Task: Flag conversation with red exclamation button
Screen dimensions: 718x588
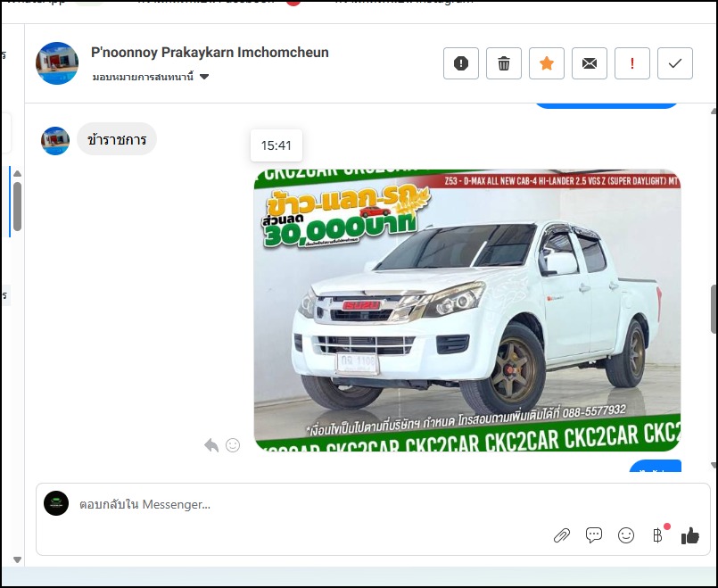Action: click(631, 63)
